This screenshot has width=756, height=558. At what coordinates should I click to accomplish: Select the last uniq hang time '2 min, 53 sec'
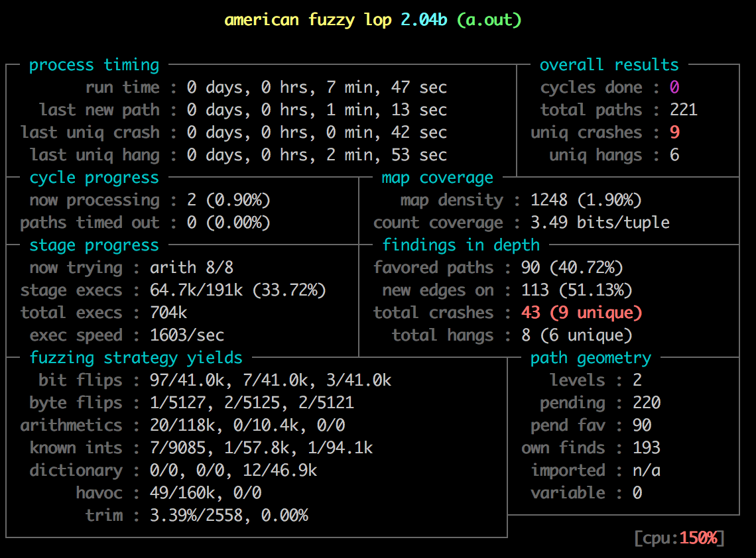[x=387, y=155]
